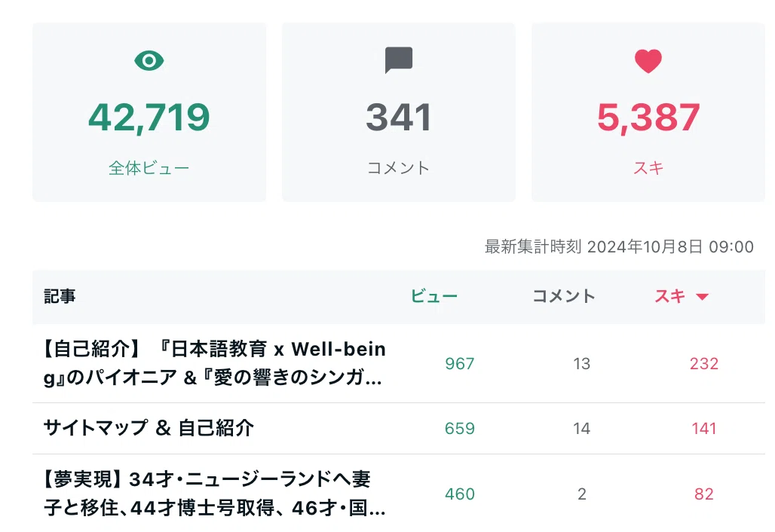Click the green eye views icon
775x532 pixels.
[x=149, y=61]
